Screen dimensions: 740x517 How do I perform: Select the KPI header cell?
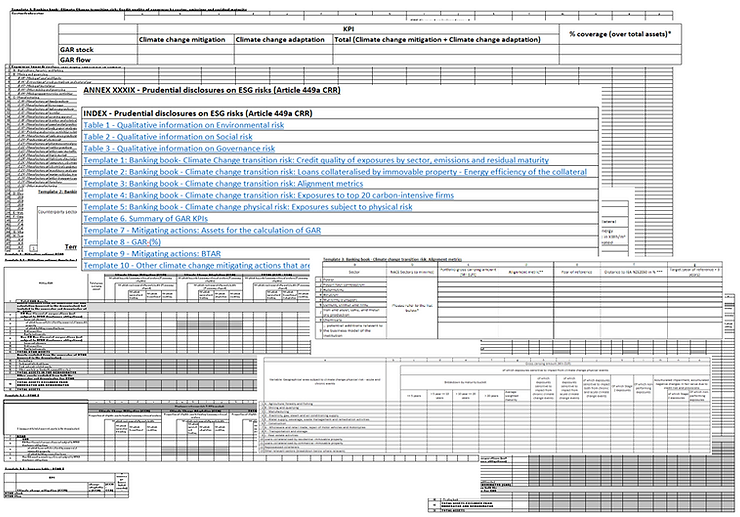(x=348, y=29)
